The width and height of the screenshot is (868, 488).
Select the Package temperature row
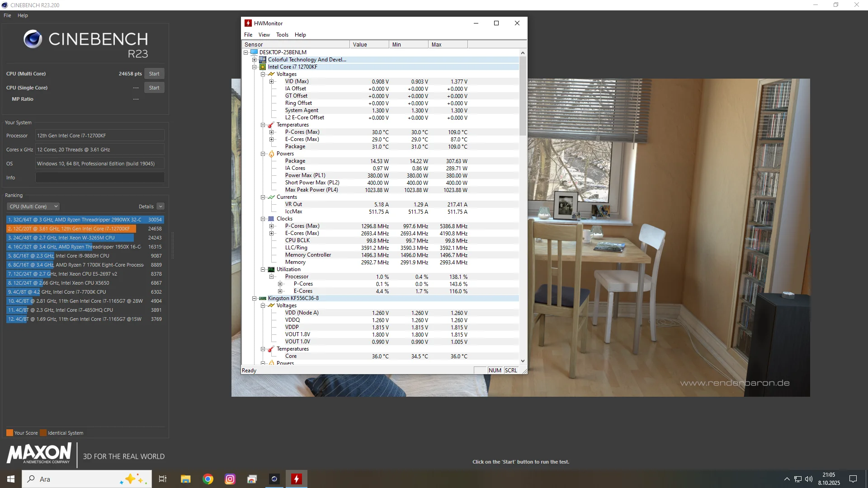(x=381, y=146)
